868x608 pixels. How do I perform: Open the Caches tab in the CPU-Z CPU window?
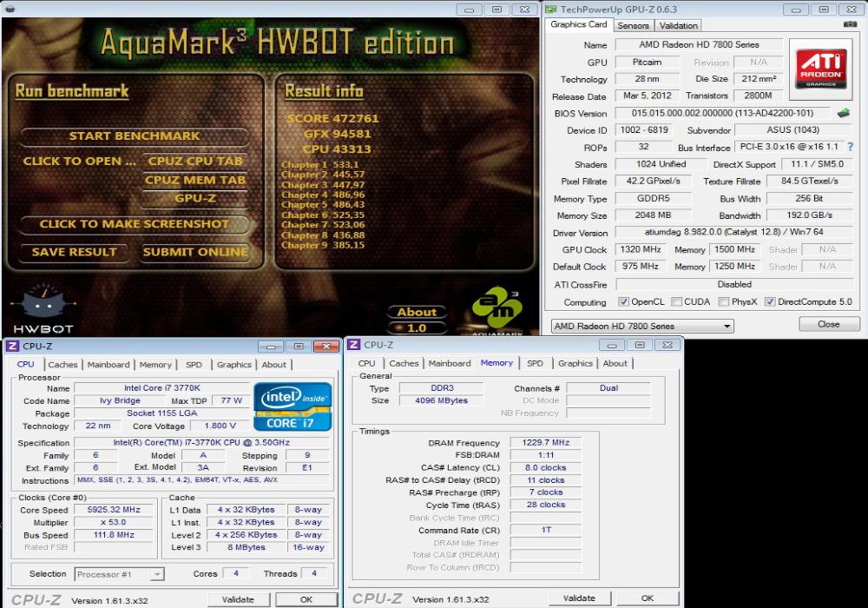(x=62, y=364)
